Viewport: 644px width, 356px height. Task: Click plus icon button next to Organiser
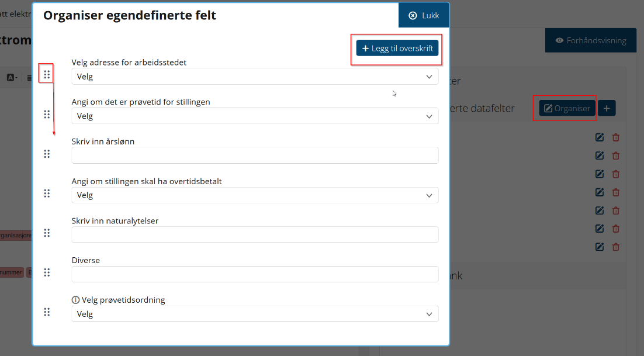[607, 108]
